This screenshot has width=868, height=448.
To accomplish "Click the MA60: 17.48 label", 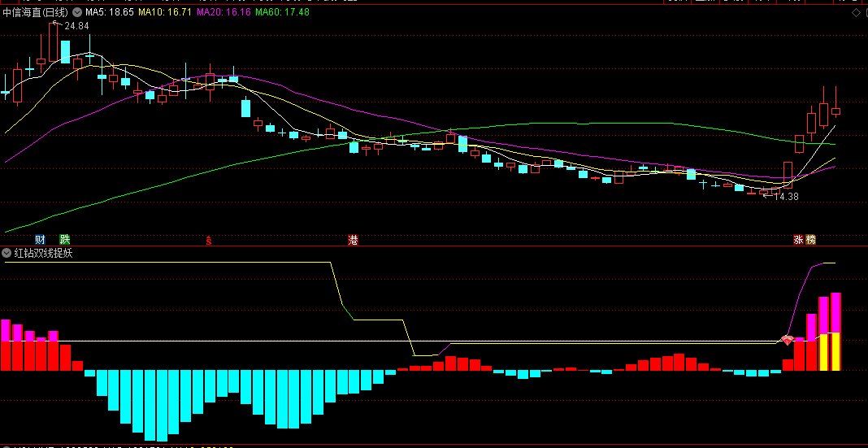I will (x=282, y=11).
